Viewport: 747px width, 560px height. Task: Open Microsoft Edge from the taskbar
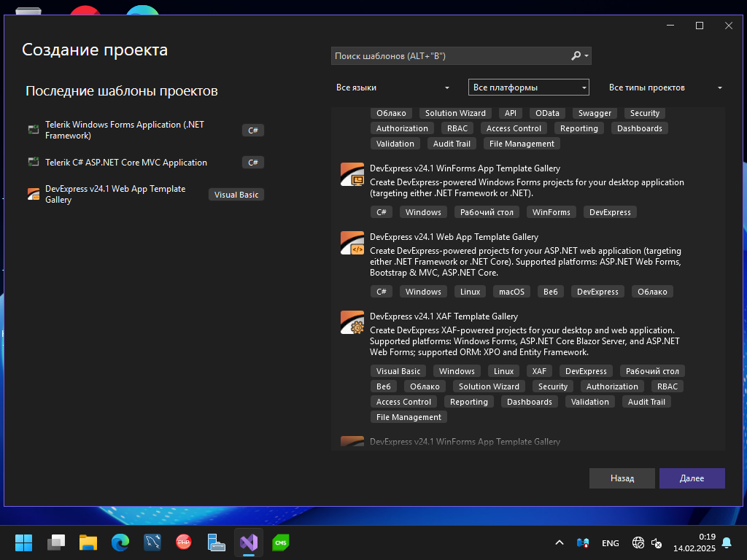(x=120, y=542)
